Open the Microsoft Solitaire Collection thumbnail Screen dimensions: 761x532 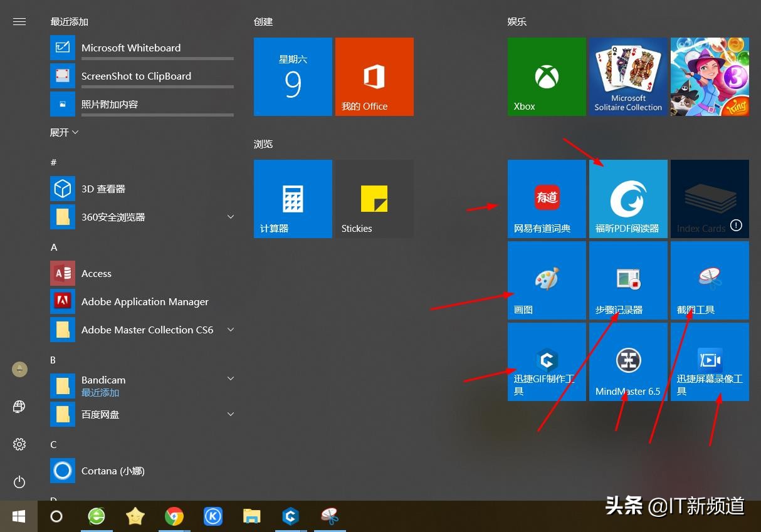click(628, 76)
